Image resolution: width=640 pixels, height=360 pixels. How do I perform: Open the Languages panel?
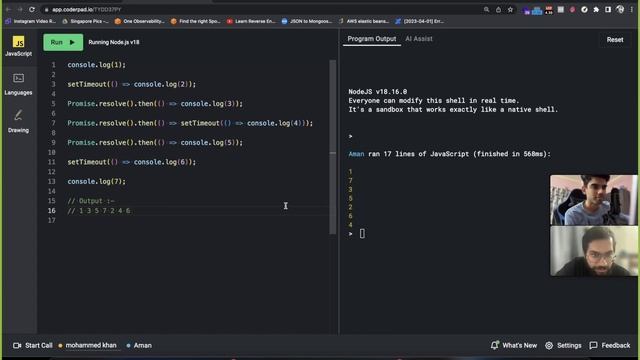click(x=18, y=84)
